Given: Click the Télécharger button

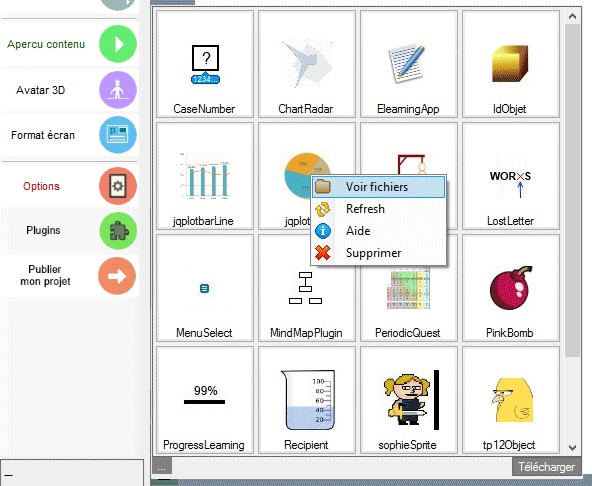Looking at the screenshot, I should [546, 467].
